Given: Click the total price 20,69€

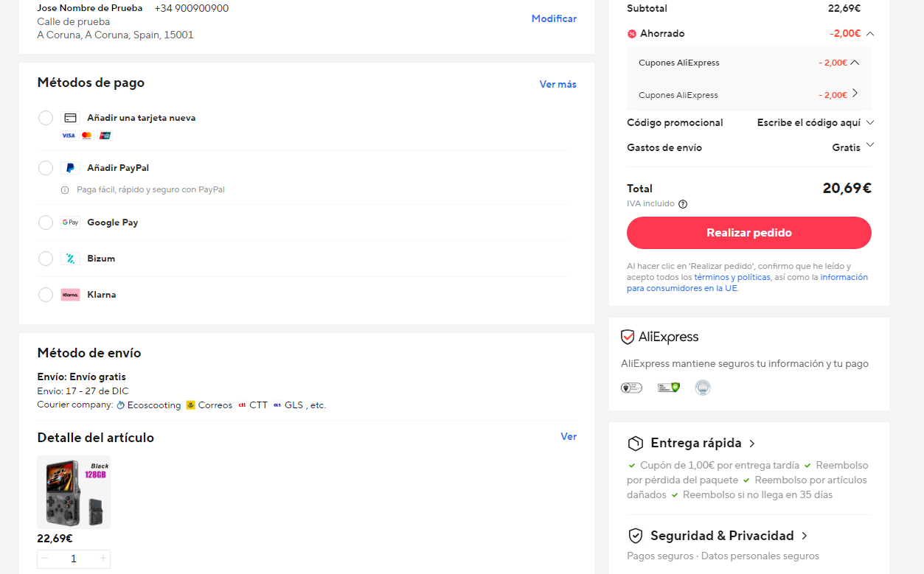Looking at the screenshot, I should pyautogui.click(x=847, y=188).
